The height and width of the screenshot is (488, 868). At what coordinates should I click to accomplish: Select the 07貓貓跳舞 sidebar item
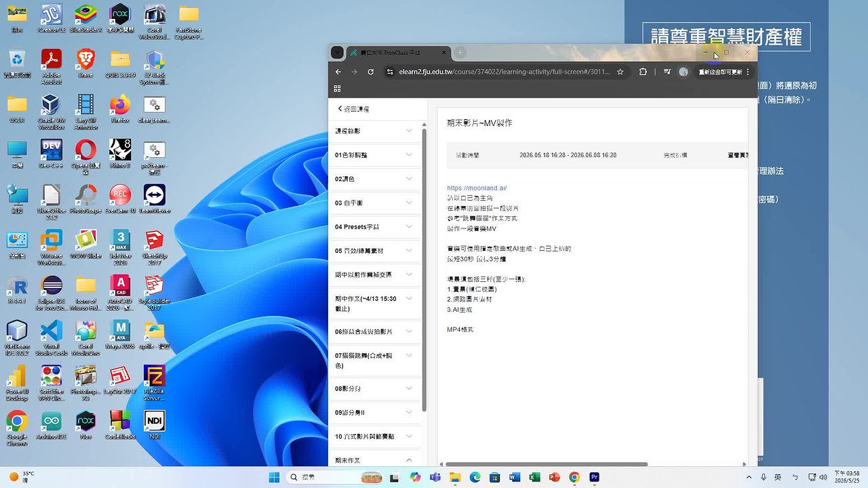pos(375,360)
